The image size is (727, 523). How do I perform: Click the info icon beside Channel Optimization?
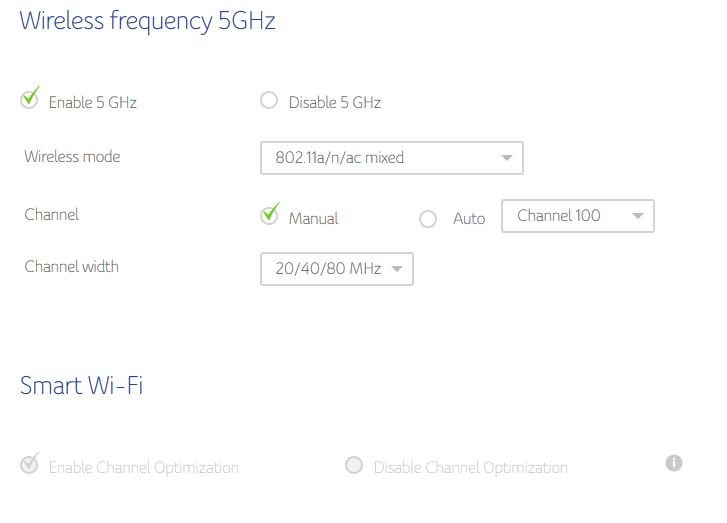point(674,463)
